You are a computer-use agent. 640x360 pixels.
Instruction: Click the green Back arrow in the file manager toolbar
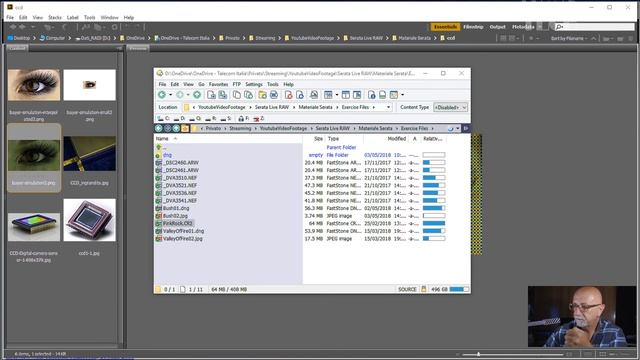coord(162,95)
